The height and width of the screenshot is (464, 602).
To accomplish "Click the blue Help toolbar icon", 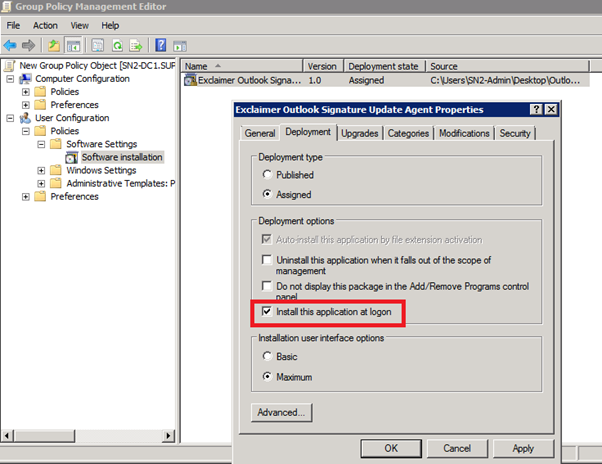I will 160,45.
